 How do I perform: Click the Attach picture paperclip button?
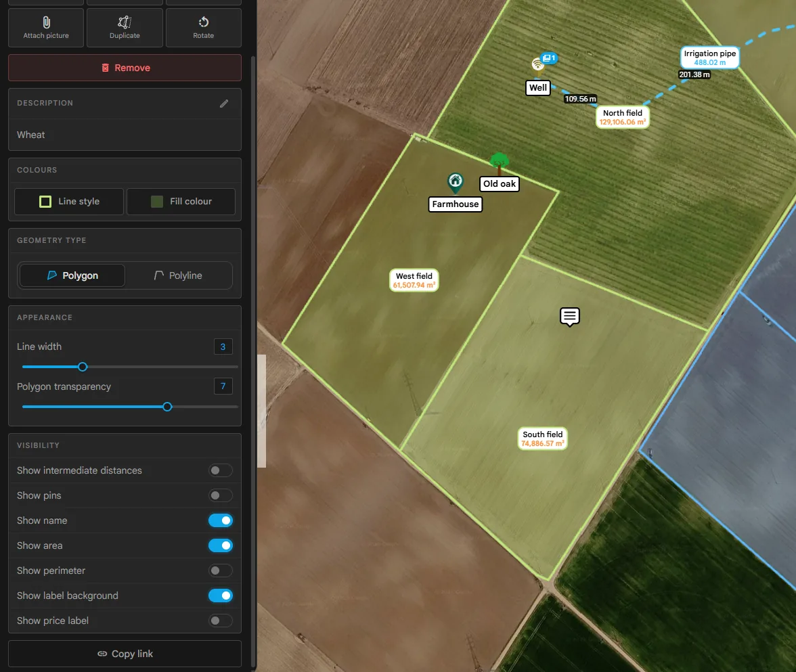(x=46, y=28)
